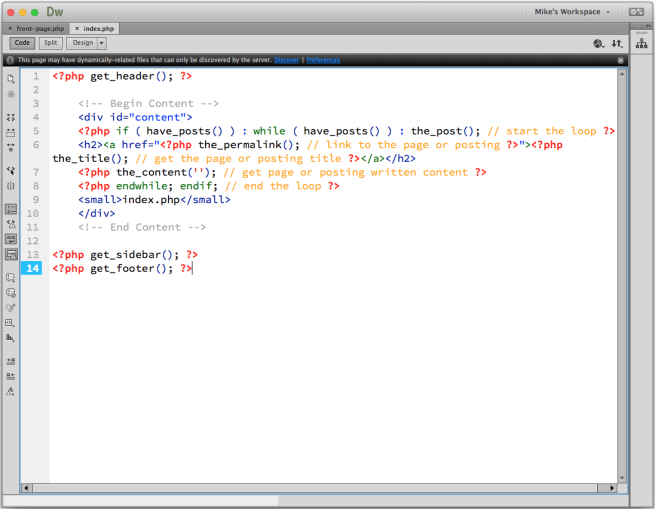This screenshot has height=509, width=655.
Task: Close the index.php tab
Action: 77,28
